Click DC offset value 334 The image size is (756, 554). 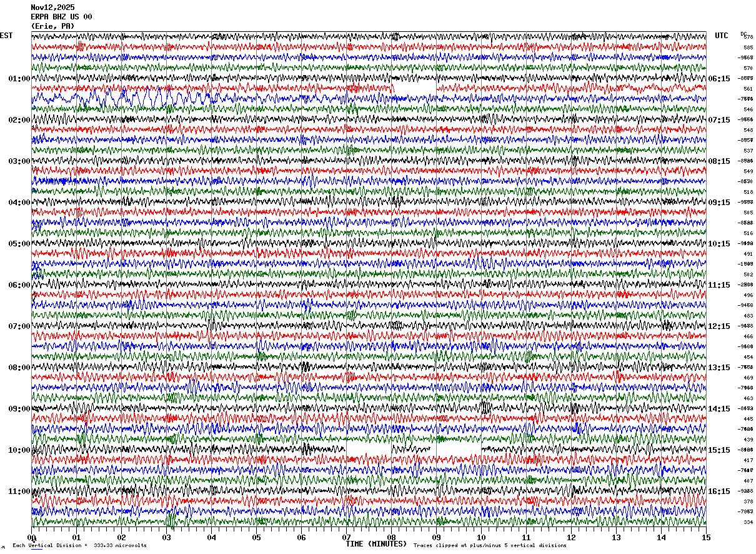[x=748, y=522]
